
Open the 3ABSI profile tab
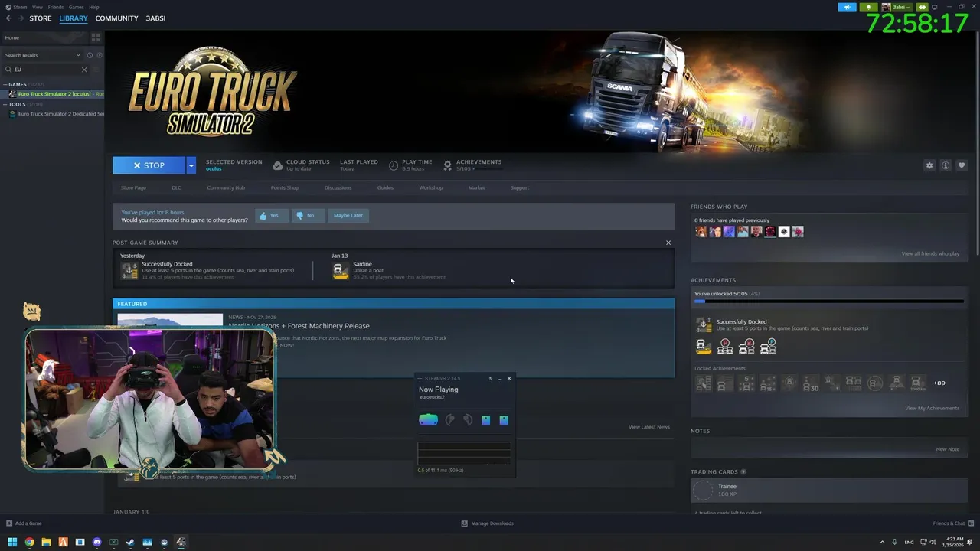pyautogui.click(x=155, y=18)
